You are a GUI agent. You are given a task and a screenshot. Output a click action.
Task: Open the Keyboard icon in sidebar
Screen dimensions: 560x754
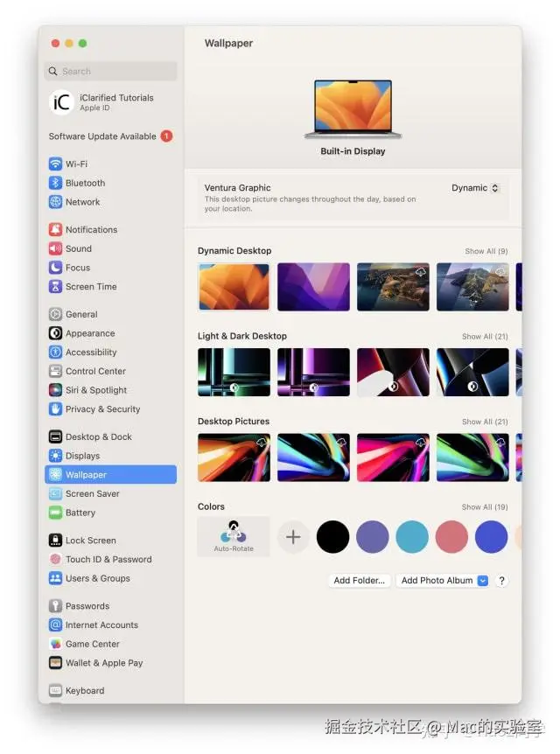click(x=55, y=690)
